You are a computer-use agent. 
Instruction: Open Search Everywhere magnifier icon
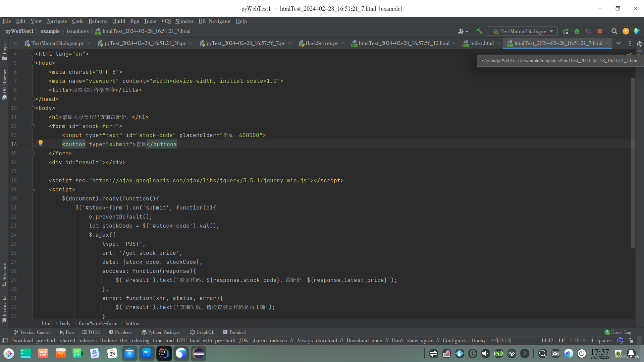click(x=614, y=31)
